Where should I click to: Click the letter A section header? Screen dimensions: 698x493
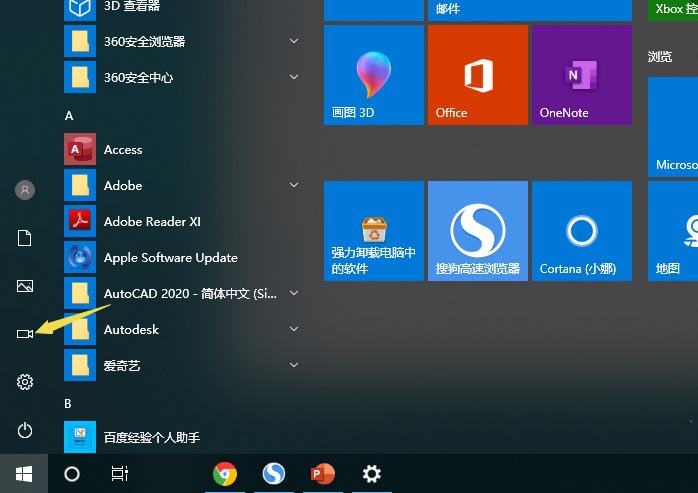click(x=69, y=116)
